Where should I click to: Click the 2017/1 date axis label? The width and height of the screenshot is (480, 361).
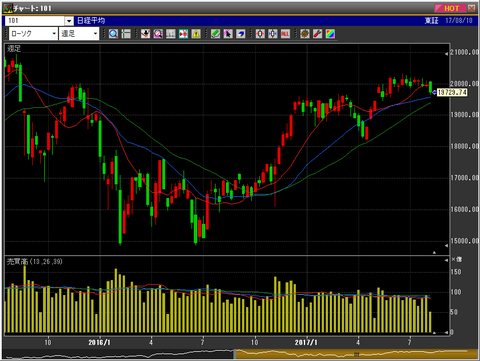click(306, 342)
